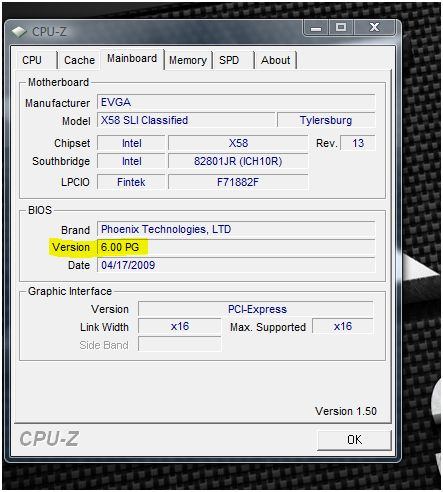Click the empty Side Band field
Viewport: 443px width, 492px height.
click(180, 344)
